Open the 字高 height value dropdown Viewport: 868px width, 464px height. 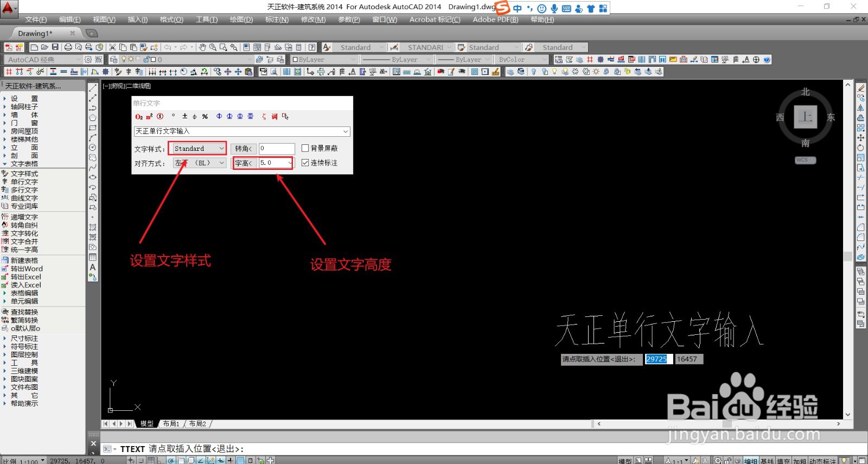[290, 163]
